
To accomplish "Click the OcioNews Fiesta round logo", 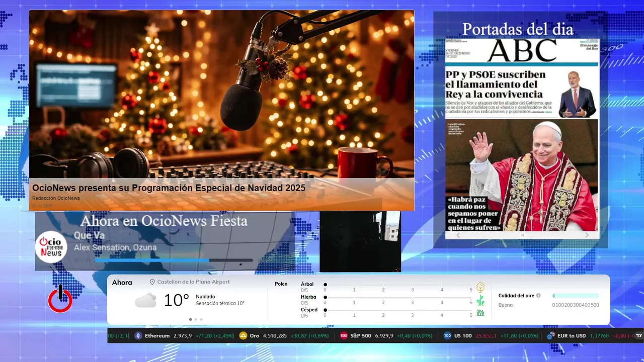I will tap(51, 247).
